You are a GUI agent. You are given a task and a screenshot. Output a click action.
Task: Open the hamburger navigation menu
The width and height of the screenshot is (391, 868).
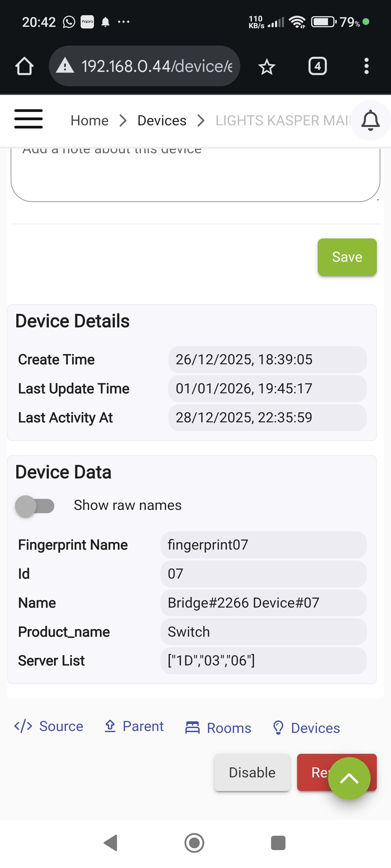(x=28, y=119)
